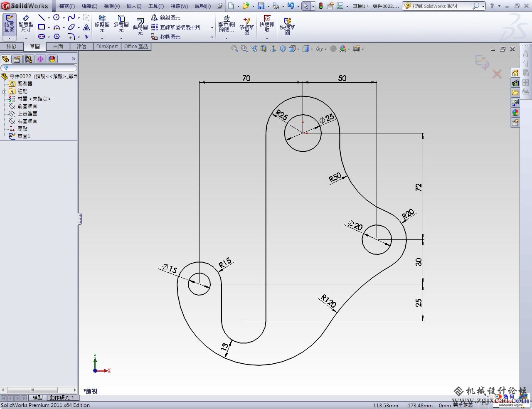Open the 檔案(F) menu

(x=67, y=6)
